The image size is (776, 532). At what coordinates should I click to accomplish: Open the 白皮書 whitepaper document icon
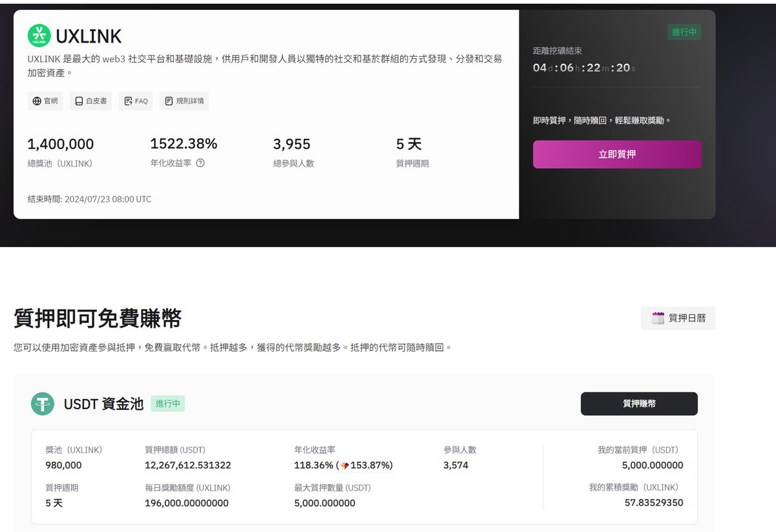tap(78, 100)
